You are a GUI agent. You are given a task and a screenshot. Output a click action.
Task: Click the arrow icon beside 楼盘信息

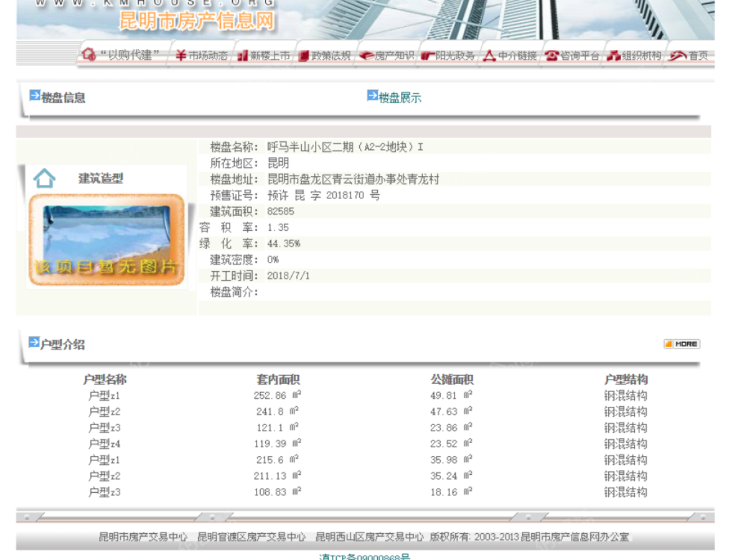point(35,95)
